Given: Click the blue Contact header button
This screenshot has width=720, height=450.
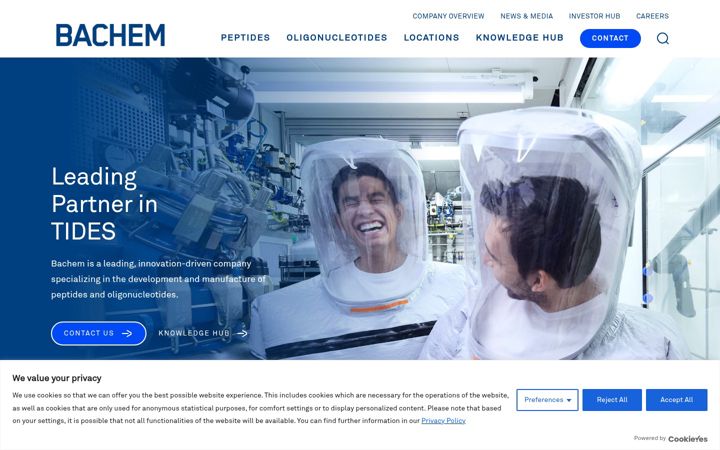Looking at the screenshot, I should pyautogui.click(x=610, y=38).
